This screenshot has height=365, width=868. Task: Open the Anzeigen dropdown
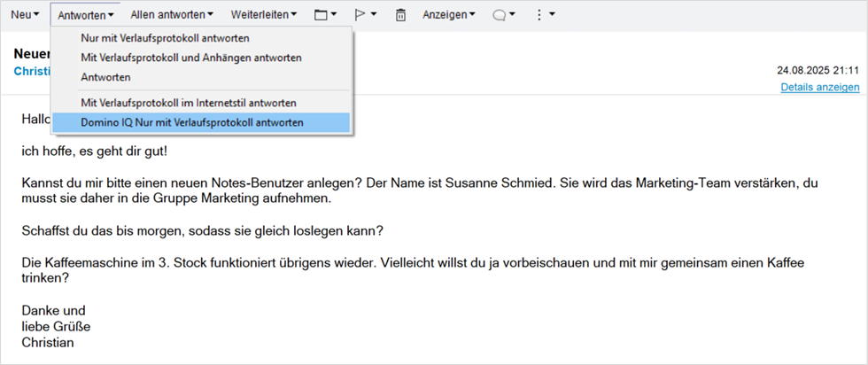[x=448, y=15]
